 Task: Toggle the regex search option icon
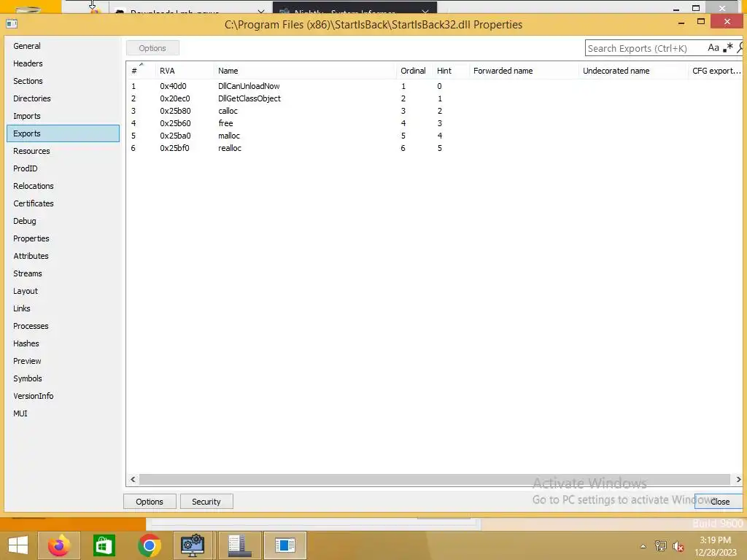(x=727, y=47)
